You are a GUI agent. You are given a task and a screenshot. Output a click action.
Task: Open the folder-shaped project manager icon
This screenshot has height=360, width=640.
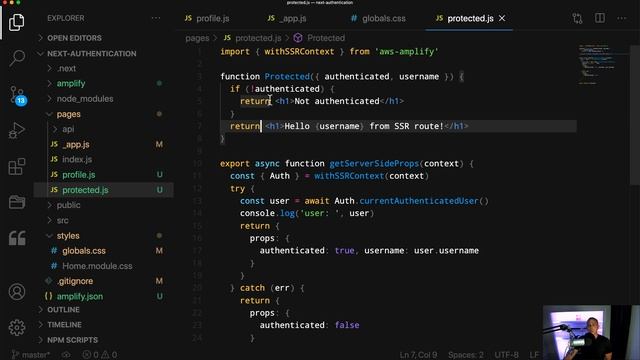click(16, 202)
